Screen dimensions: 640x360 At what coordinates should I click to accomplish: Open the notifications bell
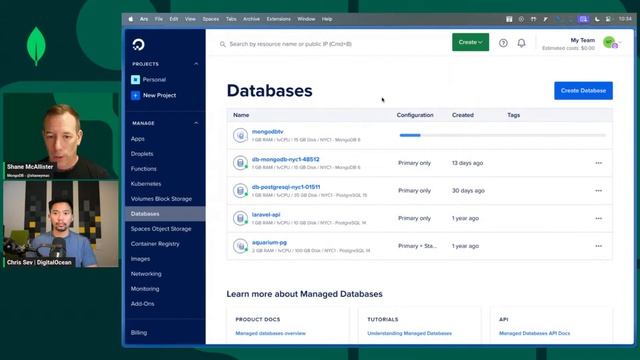pyautogui.click(x=522, y=43)
